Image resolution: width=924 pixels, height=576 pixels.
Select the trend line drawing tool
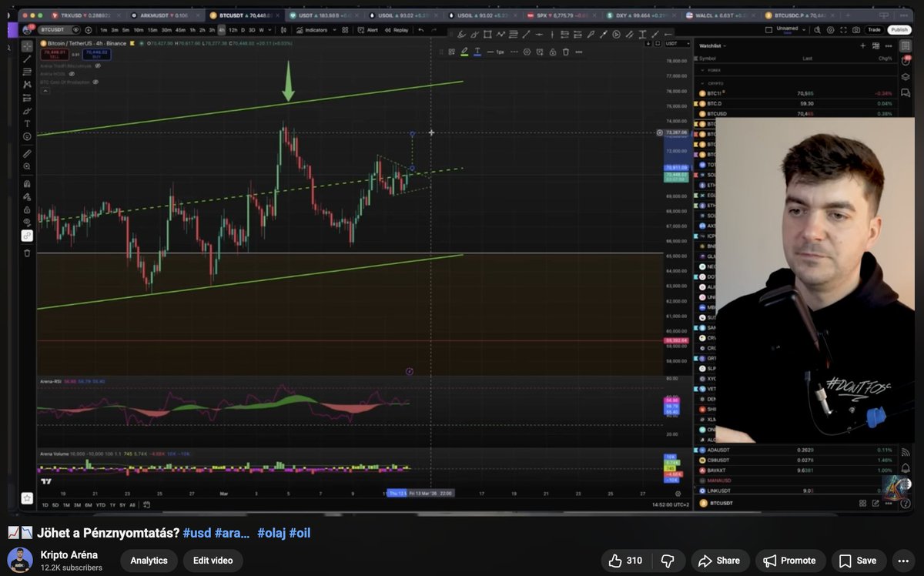[x=27, y=59]
